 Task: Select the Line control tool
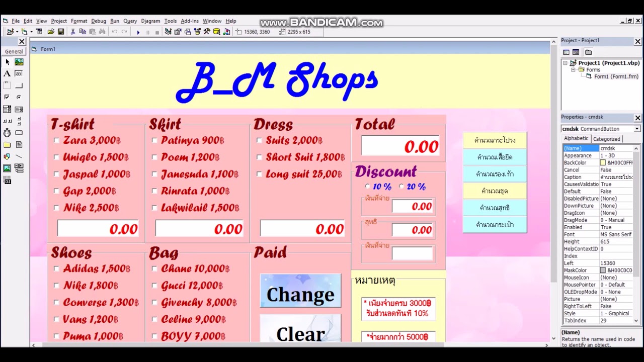(19, 156)
